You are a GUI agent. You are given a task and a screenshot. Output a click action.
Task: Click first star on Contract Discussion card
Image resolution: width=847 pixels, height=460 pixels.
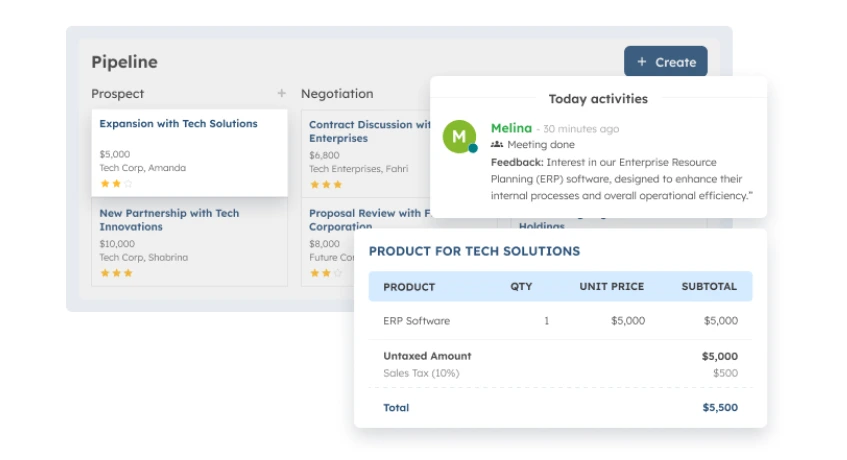click(314, 185)
